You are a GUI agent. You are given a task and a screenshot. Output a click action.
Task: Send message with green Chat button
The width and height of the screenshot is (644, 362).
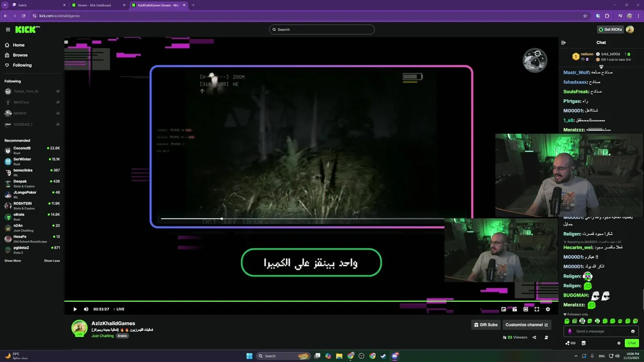pyautogui.click(x=632, y=343)
